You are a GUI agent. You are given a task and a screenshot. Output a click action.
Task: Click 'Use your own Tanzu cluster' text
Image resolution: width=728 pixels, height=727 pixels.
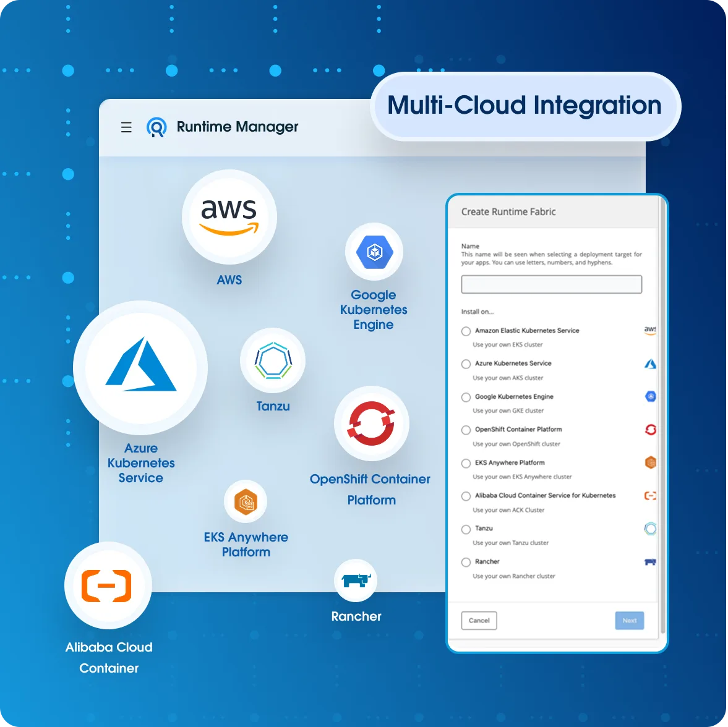click(511, 543)
